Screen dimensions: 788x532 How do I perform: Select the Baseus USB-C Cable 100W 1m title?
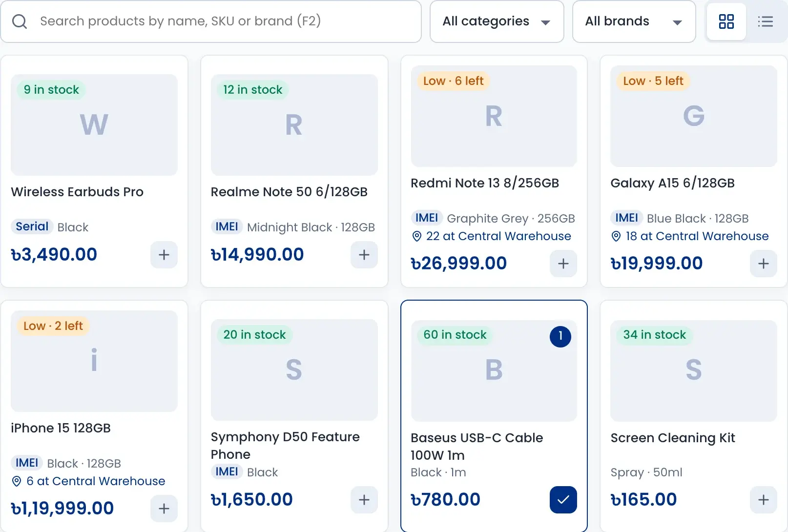pos(477,447)
